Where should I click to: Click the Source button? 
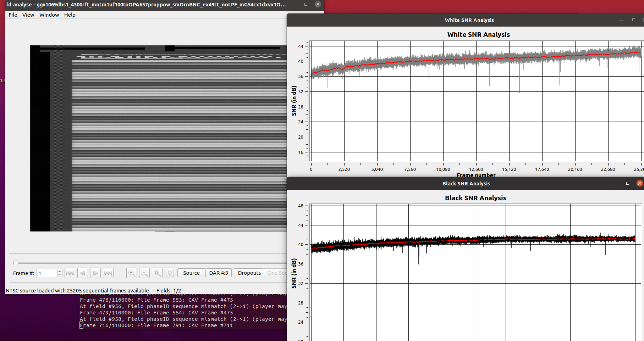(x=191, y=273)
